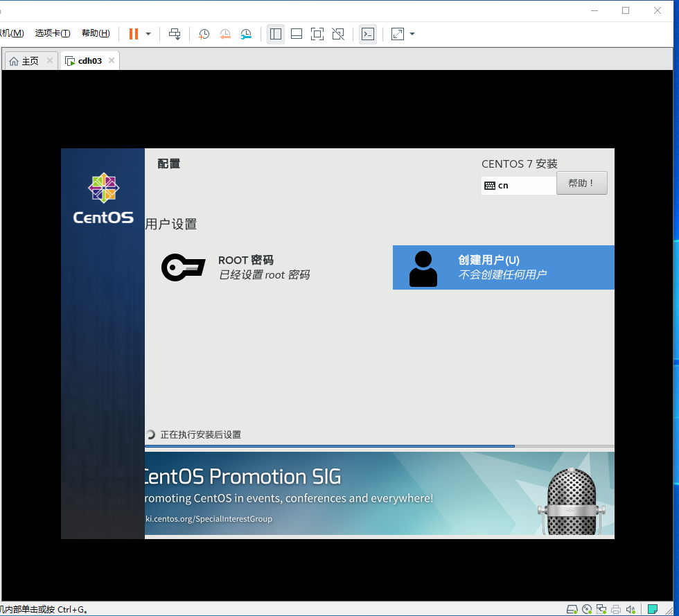Click the printer status icon

coord(616,609)
